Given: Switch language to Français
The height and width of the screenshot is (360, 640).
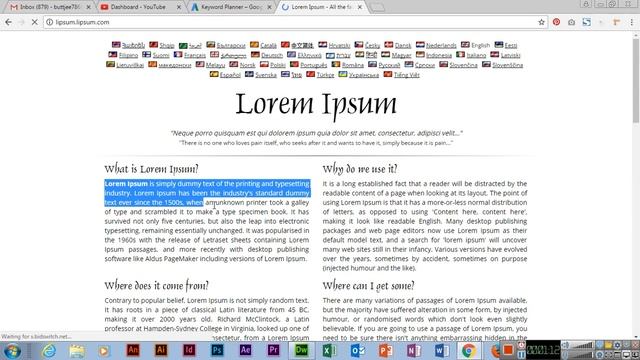Looking at the screenshot, I should point(195,55).
